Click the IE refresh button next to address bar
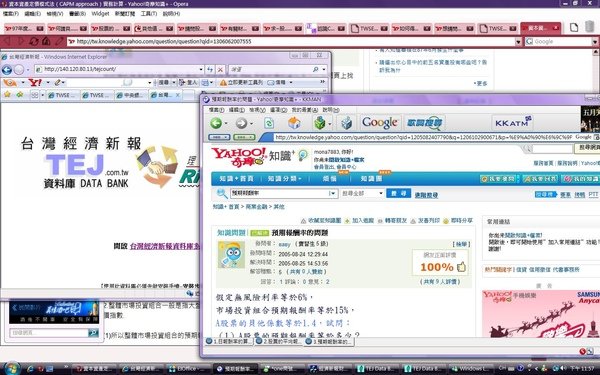 [210, 70]
